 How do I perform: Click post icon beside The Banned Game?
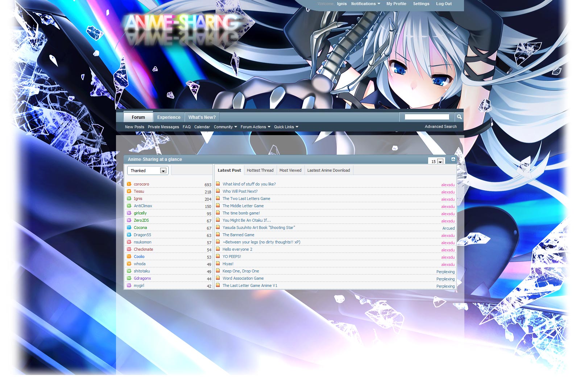pos(218,234)
